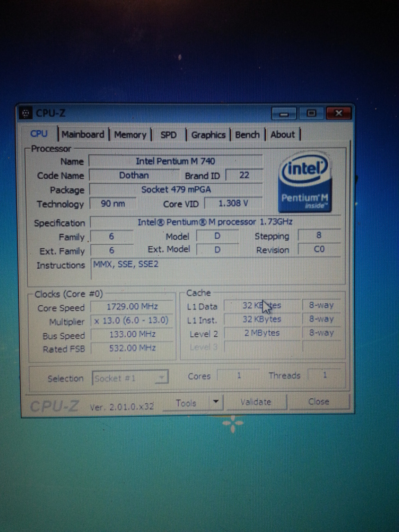Expand the Tools dropdown arrow
This screenshot has height=532, width=399.
pos(216,402)
